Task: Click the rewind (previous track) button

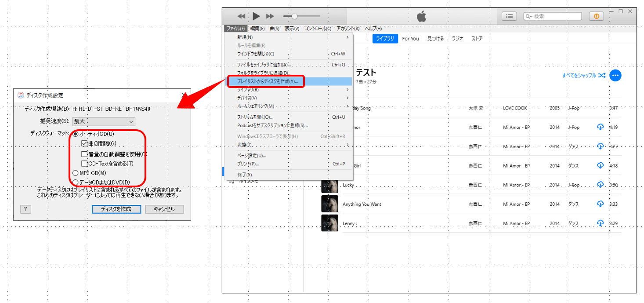Action: tap(242, 16)
